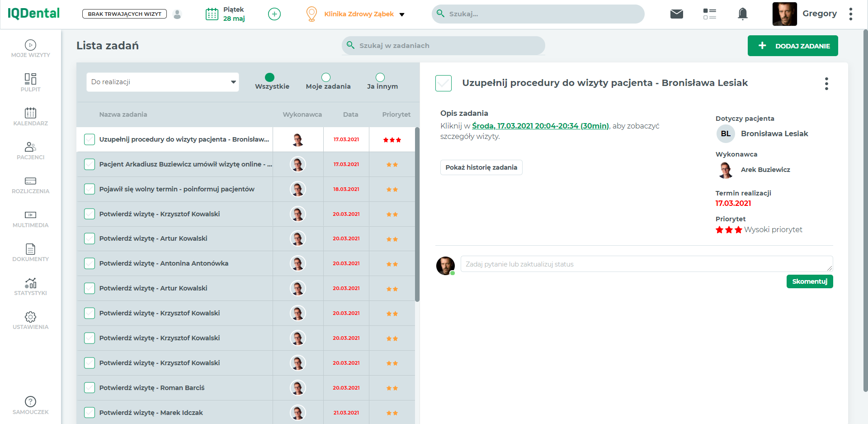Image resolution: width=868 pixels, height=424 pixels.
Task: Open visit link Środa, 17.03.2021 20:04-20:34
Action: coord(540,126)
